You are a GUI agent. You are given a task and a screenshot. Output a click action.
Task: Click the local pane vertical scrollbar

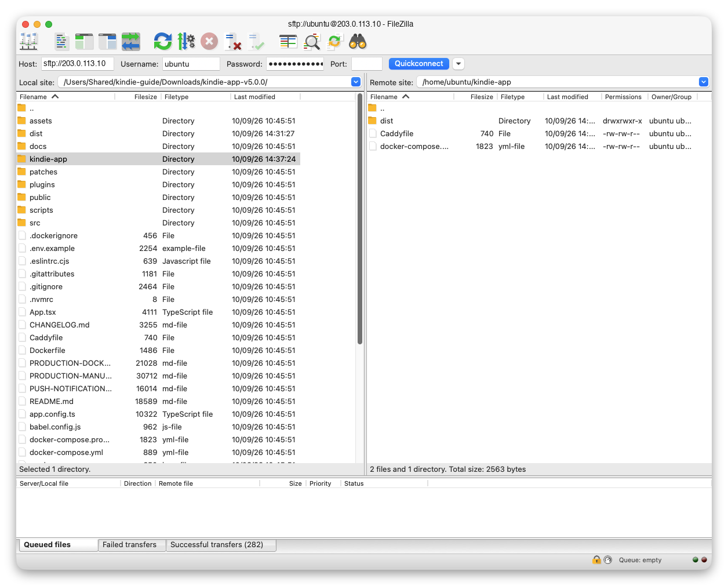pos(360,219)
